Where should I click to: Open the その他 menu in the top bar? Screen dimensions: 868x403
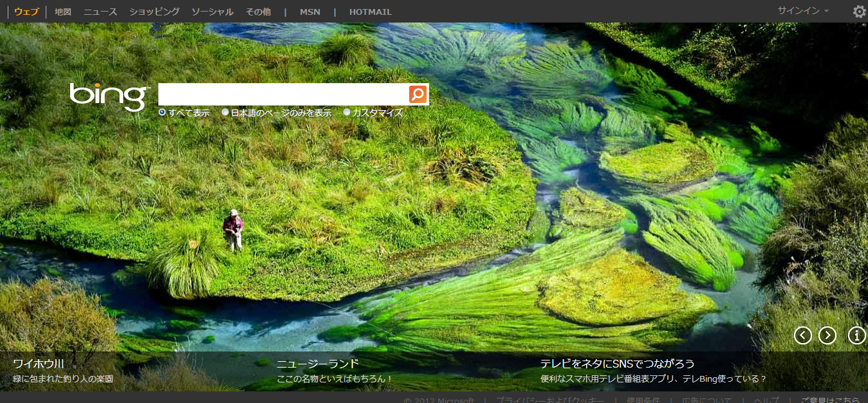(x=258, y=12)
